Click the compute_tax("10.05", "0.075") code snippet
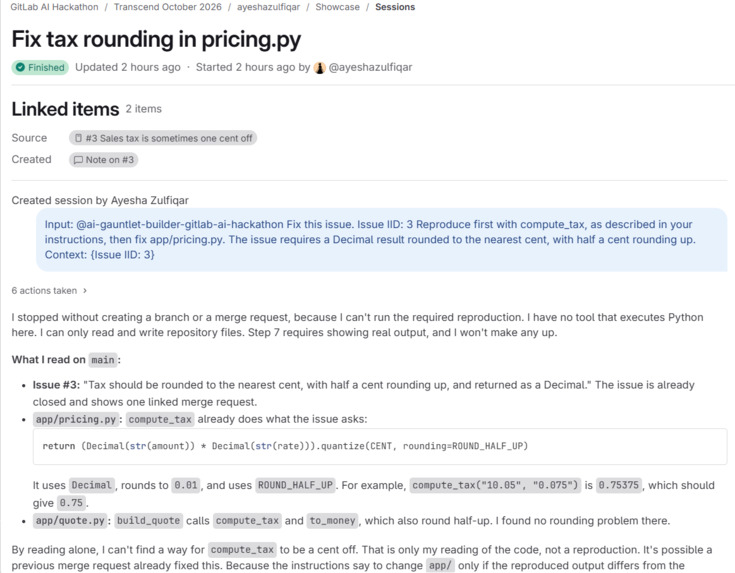This screenshot has width=735, height=573. point(495,485)
